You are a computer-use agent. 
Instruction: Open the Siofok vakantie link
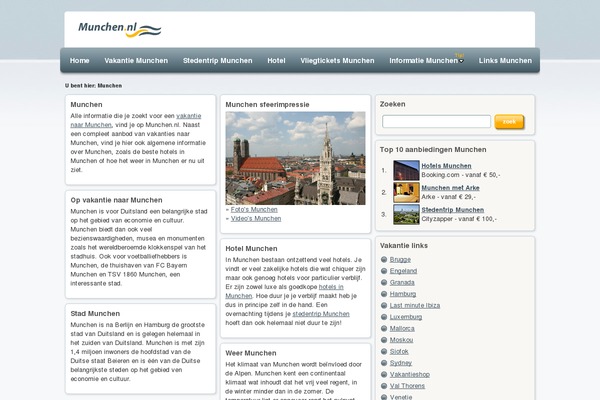point(399,351)
